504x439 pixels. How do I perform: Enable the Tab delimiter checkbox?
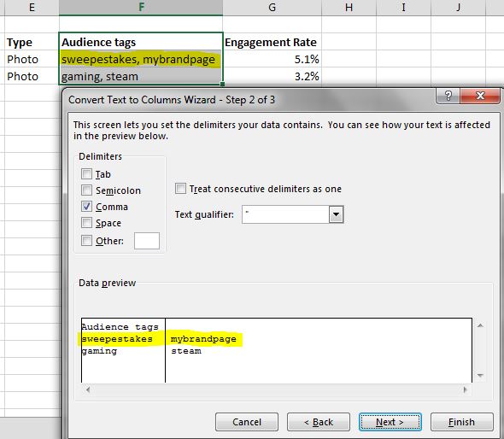pyautogui.click(x=86, y=174)
